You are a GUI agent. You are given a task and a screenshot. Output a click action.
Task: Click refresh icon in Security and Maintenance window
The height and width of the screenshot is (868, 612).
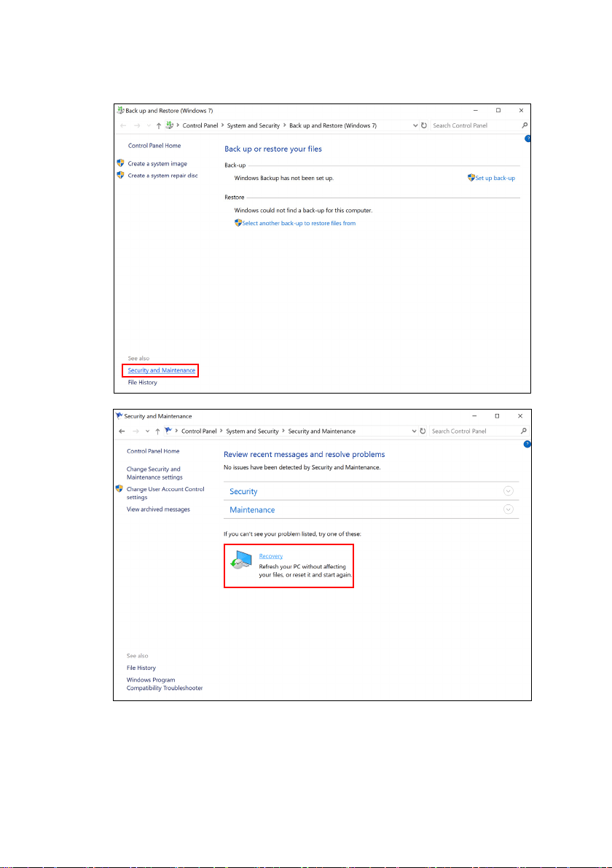tap(423, 431)
